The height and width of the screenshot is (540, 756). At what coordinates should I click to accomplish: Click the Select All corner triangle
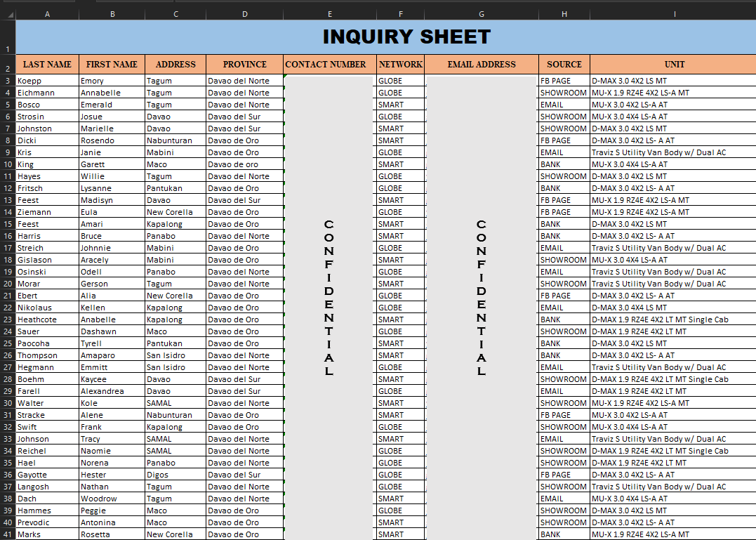(x=8, y=15)
